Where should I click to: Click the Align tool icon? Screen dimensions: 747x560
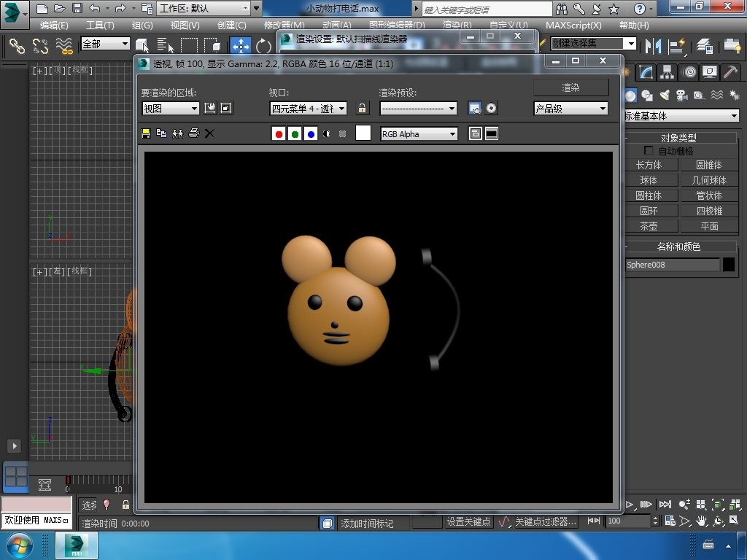677,46
